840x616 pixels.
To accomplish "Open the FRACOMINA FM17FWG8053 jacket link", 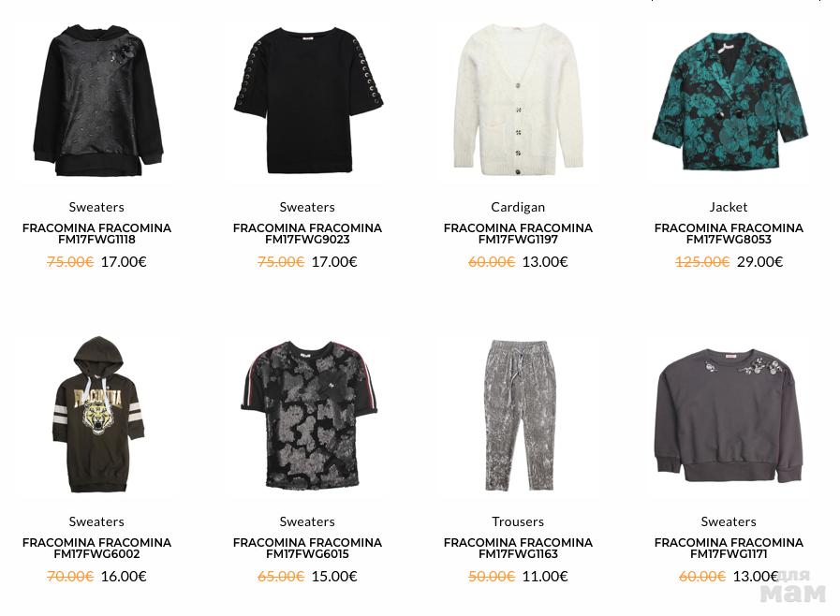I will [729, 233].
